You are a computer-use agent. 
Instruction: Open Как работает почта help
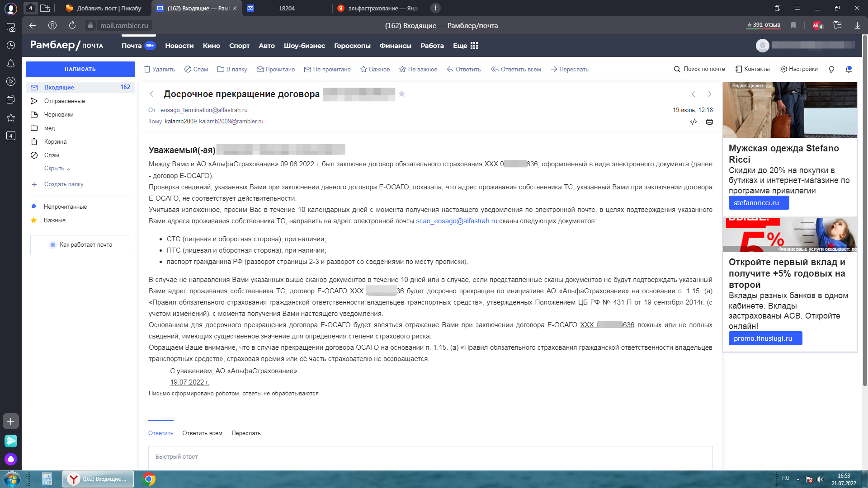[80, 245]
